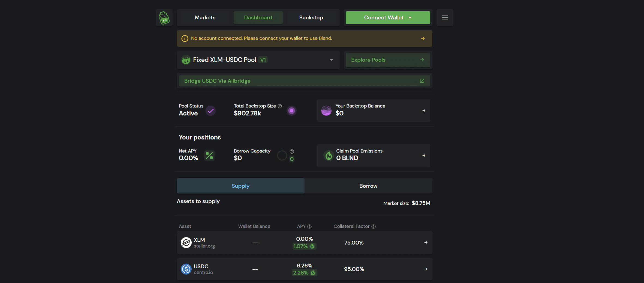Click Bridge USDC Via Allbridge link
Screen dimensions: 644x283
[217, 81]
